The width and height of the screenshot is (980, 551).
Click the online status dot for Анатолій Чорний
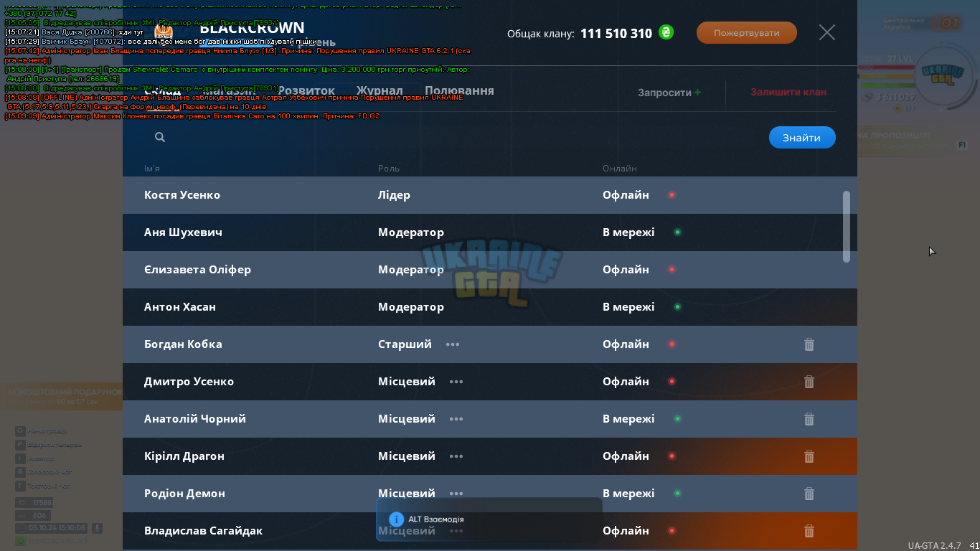click(677, 419)
